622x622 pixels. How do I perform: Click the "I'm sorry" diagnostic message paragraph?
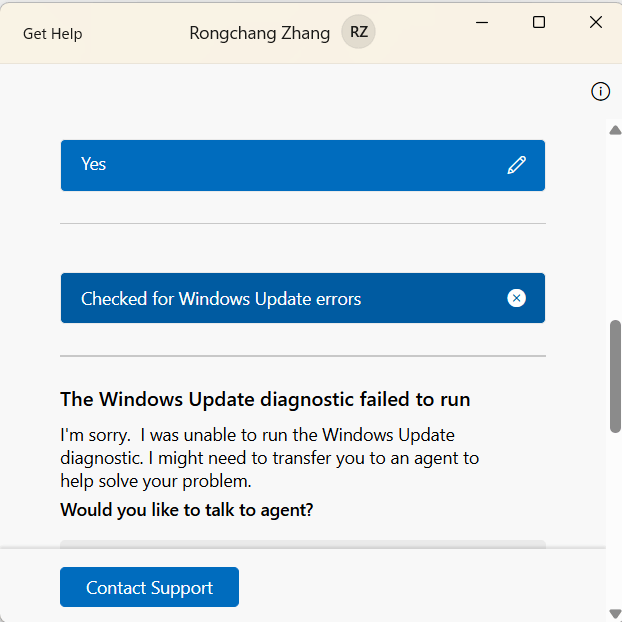[x=270, y=458]
